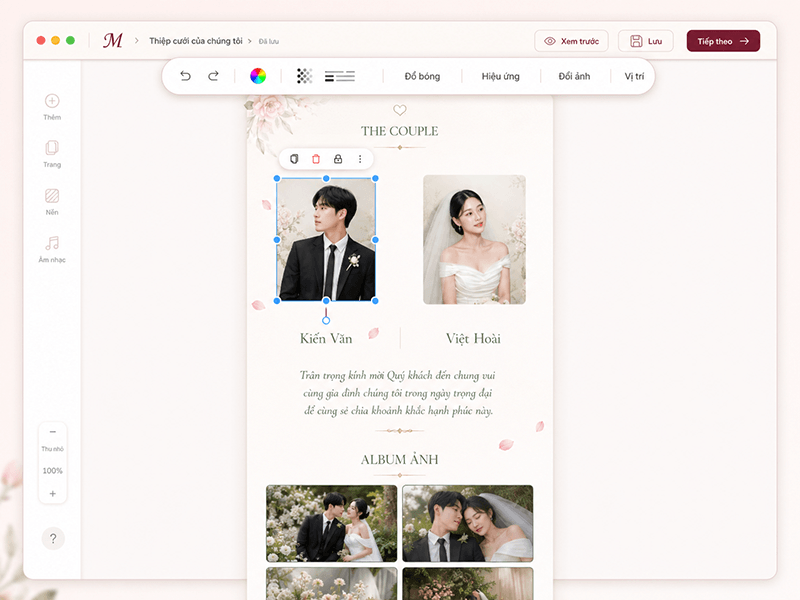The height and width of the screenshot is (600, 800).
Task: Click the Trân trọng kính mời invitation paragraph
Action: 398,393
